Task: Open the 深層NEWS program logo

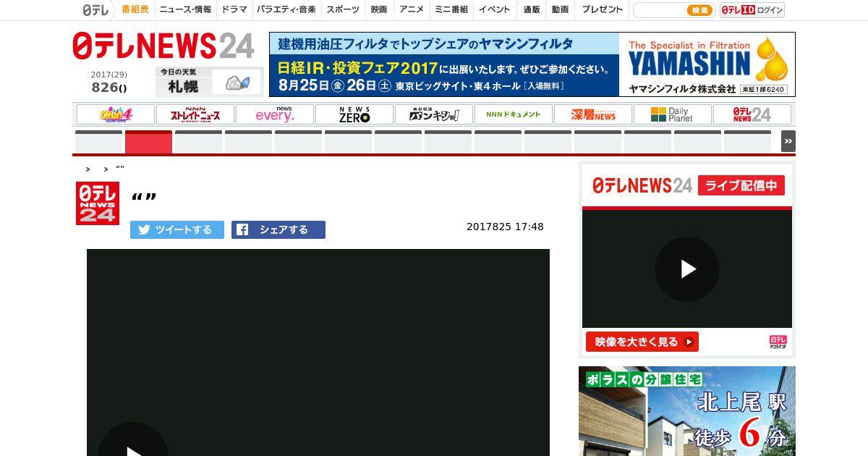Action: [x=593, y=114]
